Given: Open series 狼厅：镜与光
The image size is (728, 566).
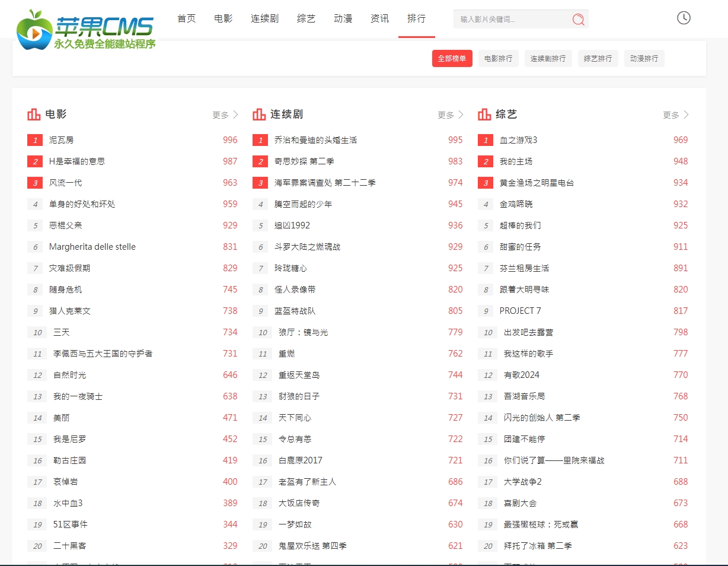Looking at the screenshot, I should 304,332.
